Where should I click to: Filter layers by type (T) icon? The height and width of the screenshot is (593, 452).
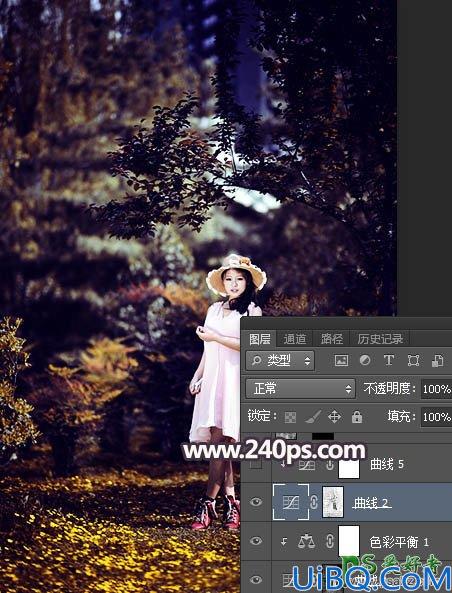(389, 360)
